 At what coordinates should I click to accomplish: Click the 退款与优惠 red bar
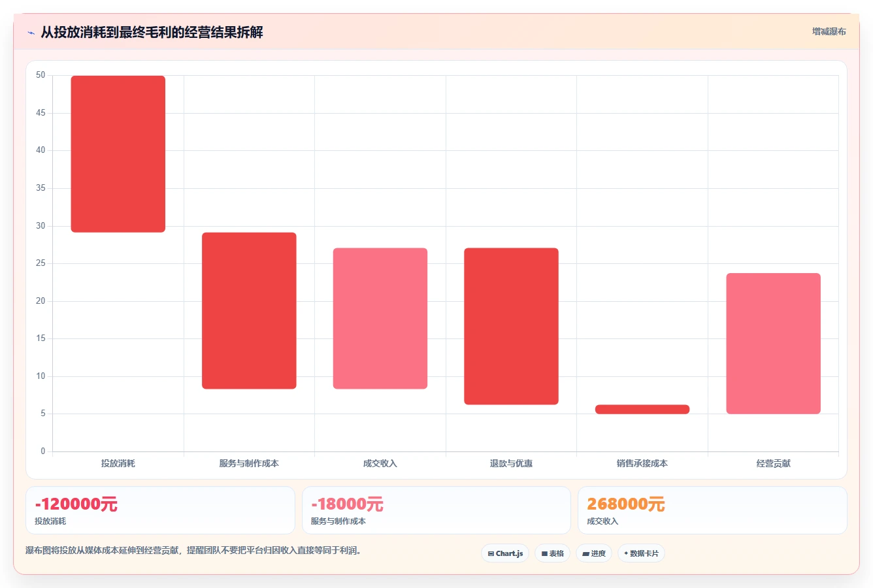[x=511, y=327]
